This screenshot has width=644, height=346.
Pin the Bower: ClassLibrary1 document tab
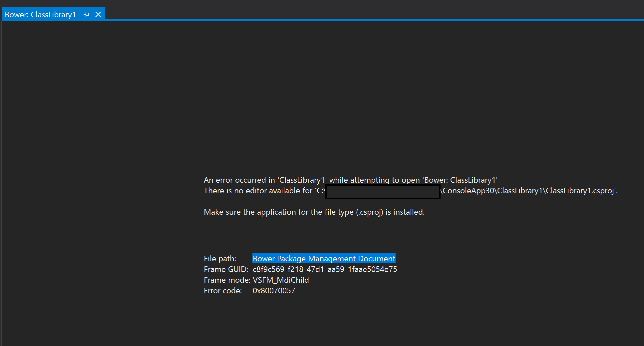tap(87, 14)
